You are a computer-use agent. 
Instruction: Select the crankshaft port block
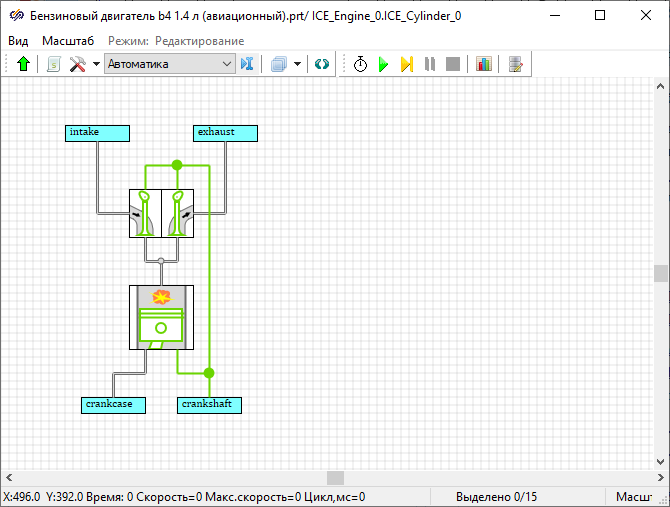210,405
